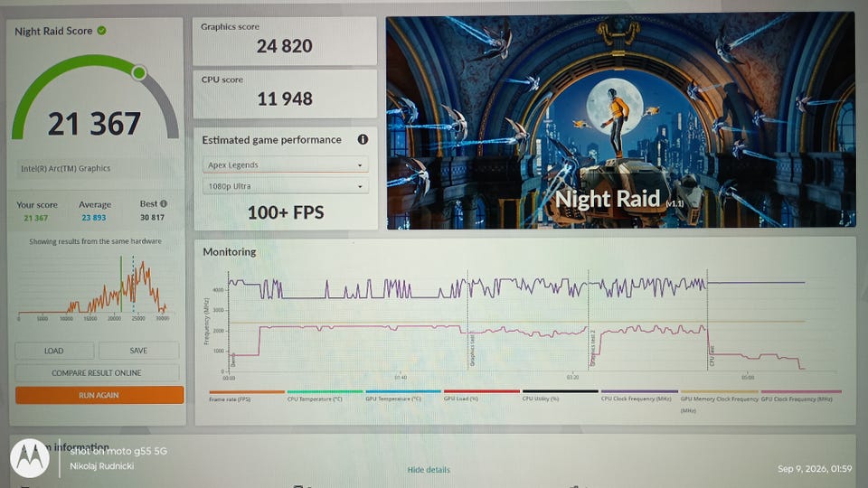This screenshot has height=488, width=868.
Task: Click the Graphics score value 24 820
Action: (285, 46)
